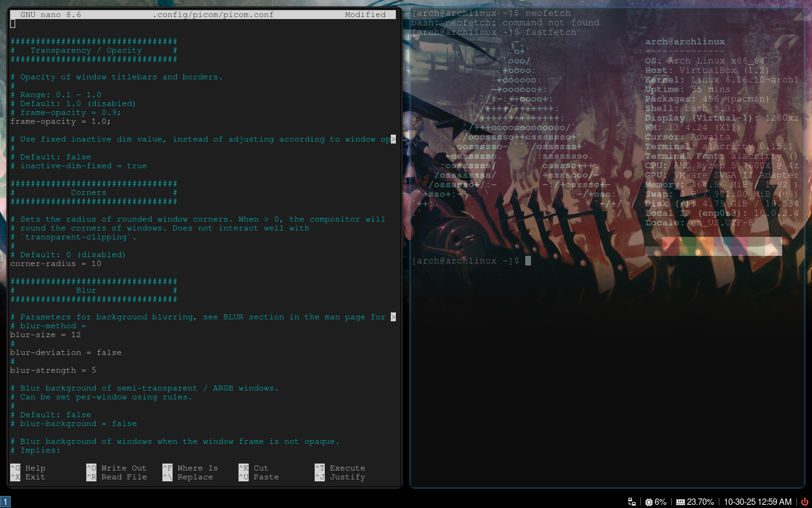812x508 pixels.
Task: Click the ^T Execute shortcut in nano
Action: point(340,468)
